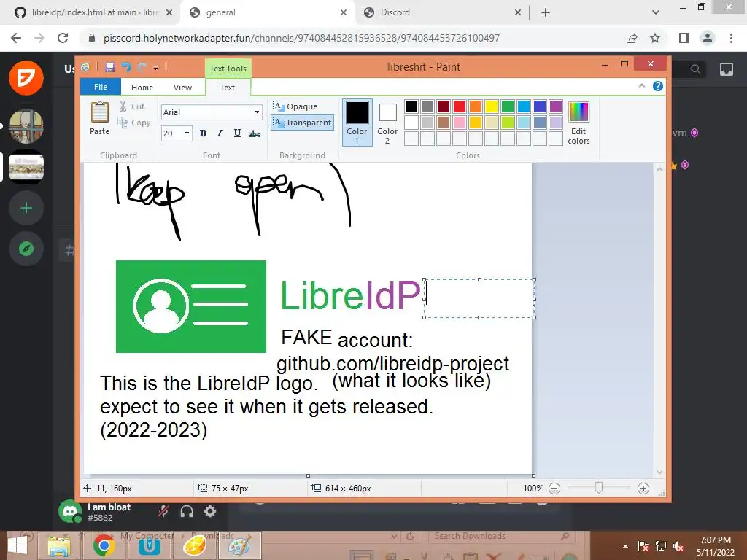The width and height of the screenshot is (747, 560).
Task: Open the Customize Quick Access Toolbar dropdown
Action: [156, 68]
